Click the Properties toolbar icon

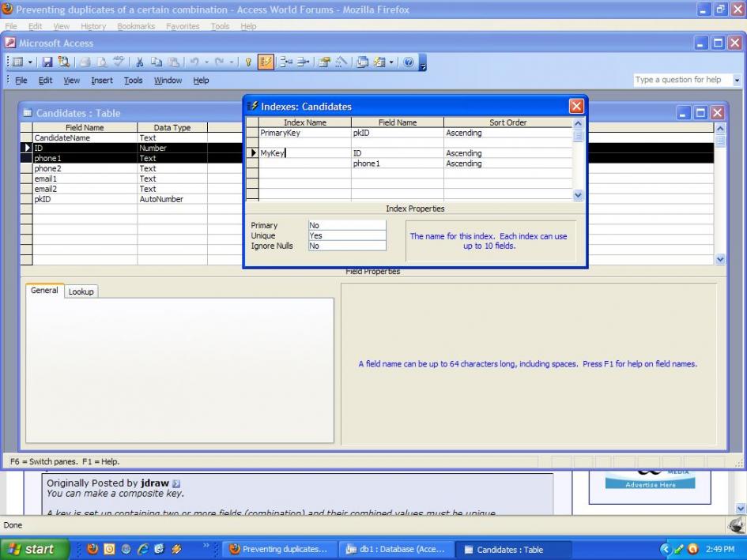(x=324, y=62)
